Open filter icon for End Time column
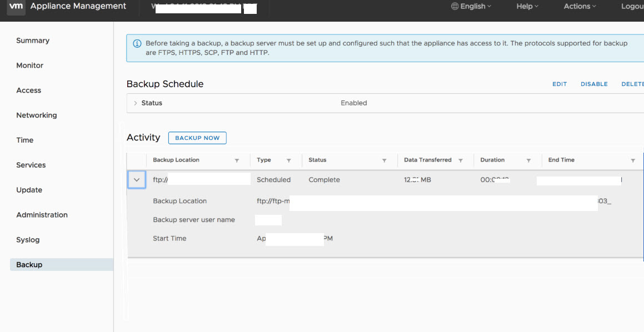The height and width of the screenshot is (332, 644). (x=632, y=160)
